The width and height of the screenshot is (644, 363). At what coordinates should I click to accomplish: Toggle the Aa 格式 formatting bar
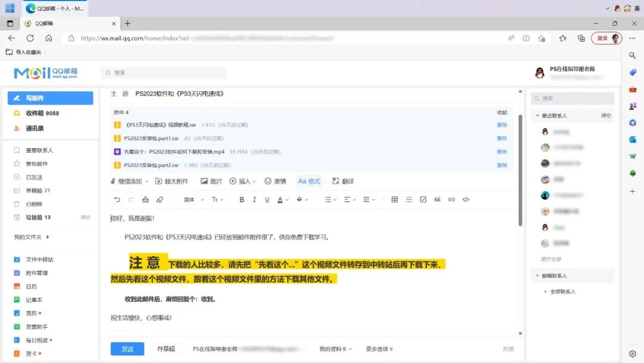coord(308,181)
